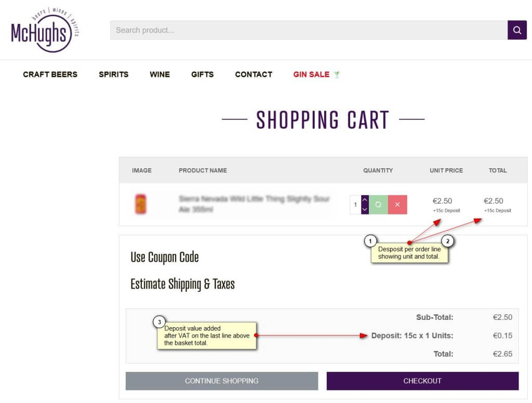Remove the item with the red X
The height and width of the screenshot is (403, 532).
(x=397, y=205)
